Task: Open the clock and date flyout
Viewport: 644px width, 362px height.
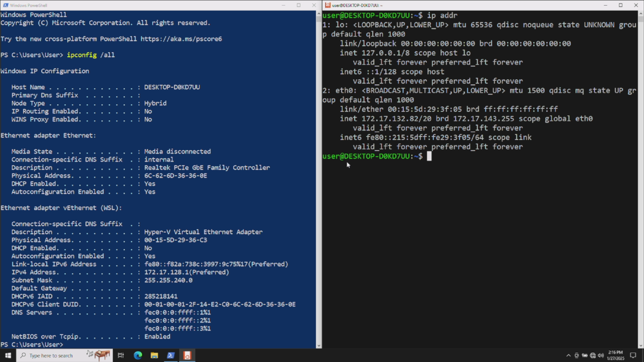Action: [615, 355]
